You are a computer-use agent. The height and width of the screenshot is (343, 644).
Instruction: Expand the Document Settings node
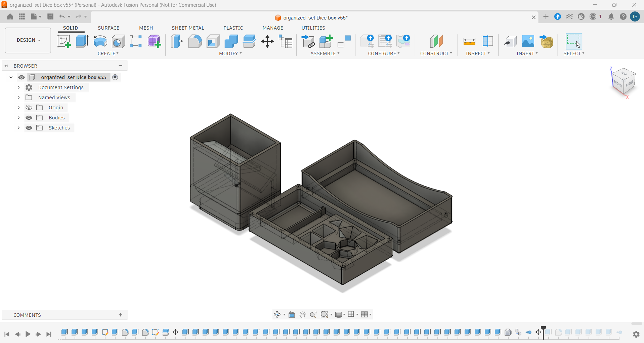pyautogui.click(x=18, y=87)
